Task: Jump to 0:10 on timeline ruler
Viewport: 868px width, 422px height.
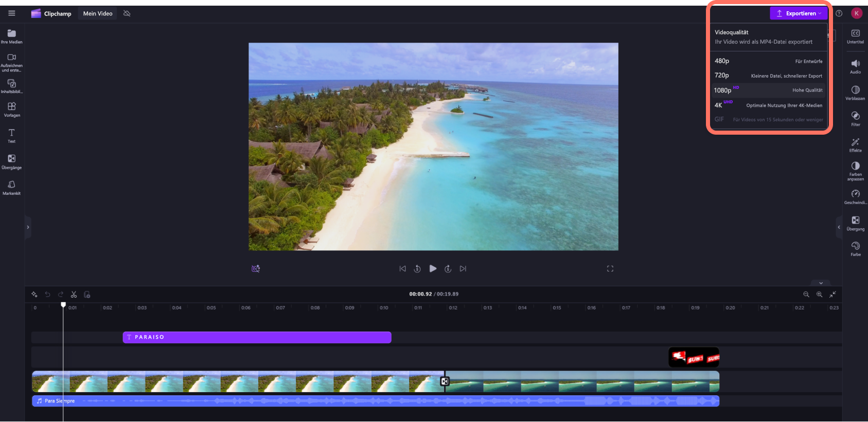Action: [x=384, y=308]
